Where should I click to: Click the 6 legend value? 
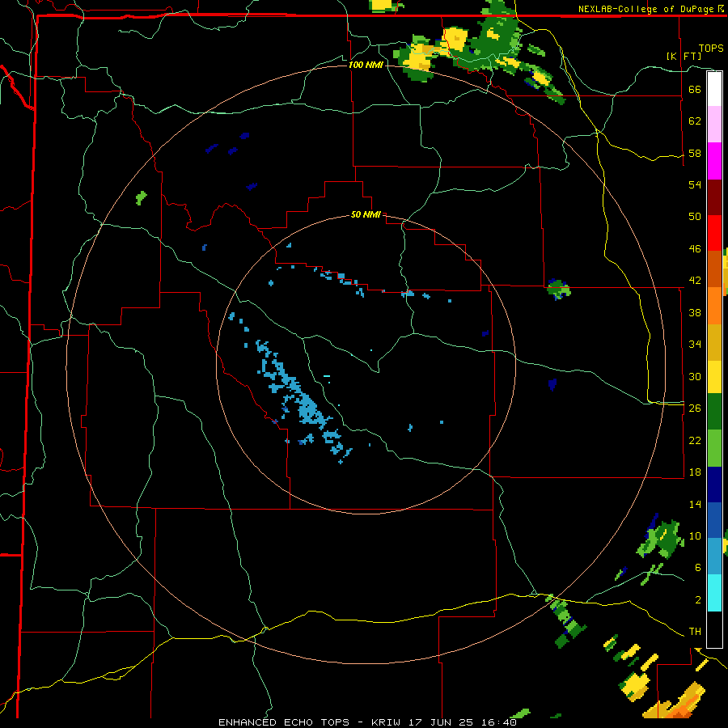point(698,568)
